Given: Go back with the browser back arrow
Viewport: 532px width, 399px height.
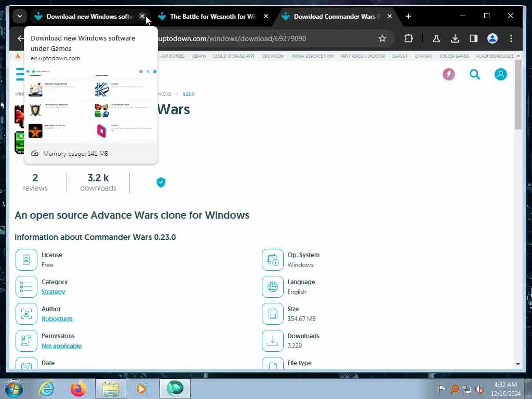Looking at the screenshot, I should tap(20, 38).
